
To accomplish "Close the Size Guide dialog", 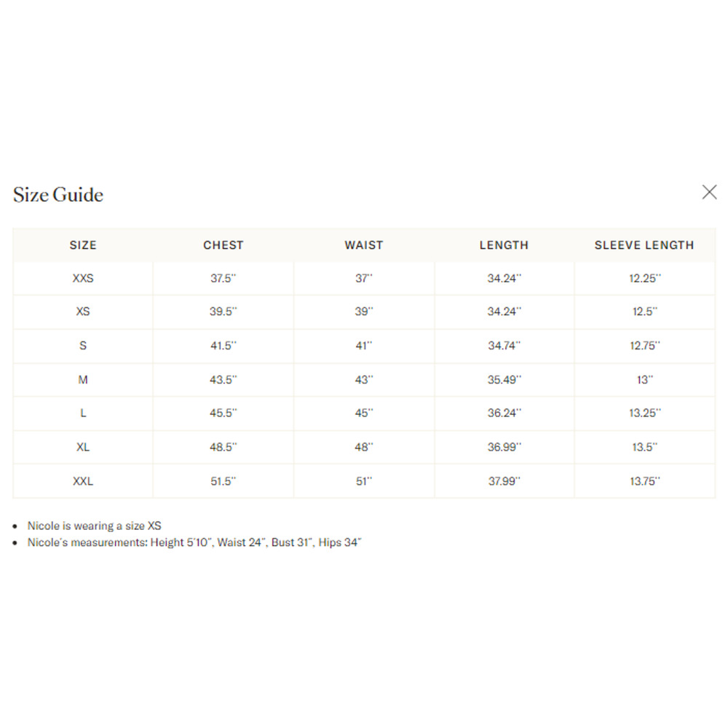I will (709, 191).
